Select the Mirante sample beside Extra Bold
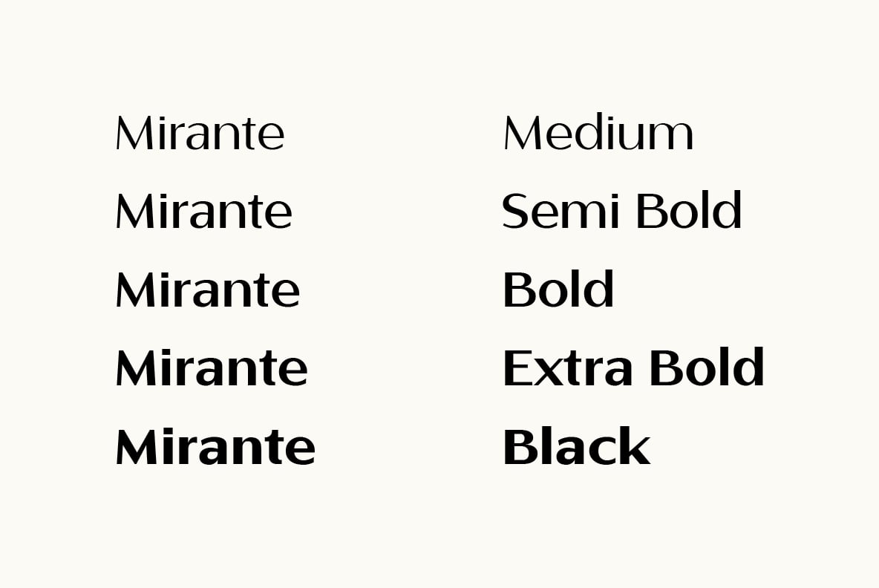 212,367
